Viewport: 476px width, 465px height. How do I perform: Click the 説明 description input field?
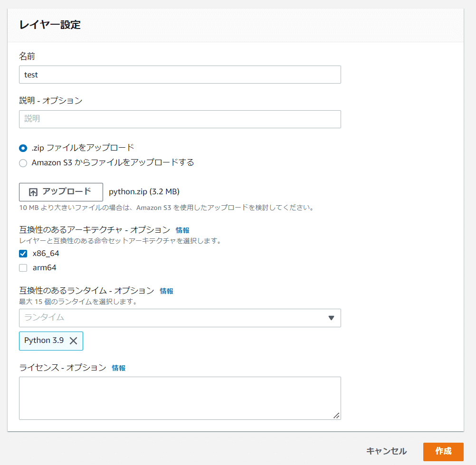[180, 119]
